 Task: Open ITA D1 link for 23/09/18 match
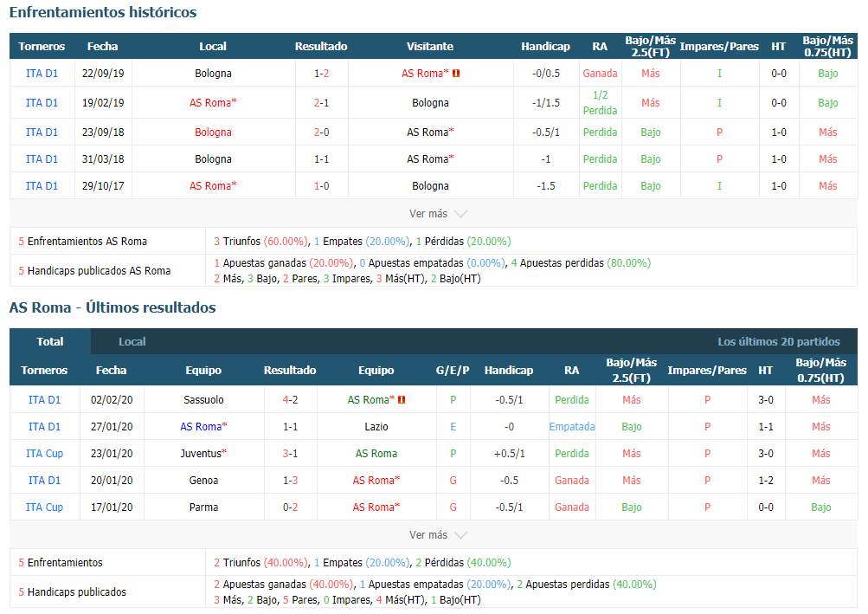[x=42, y=132]
